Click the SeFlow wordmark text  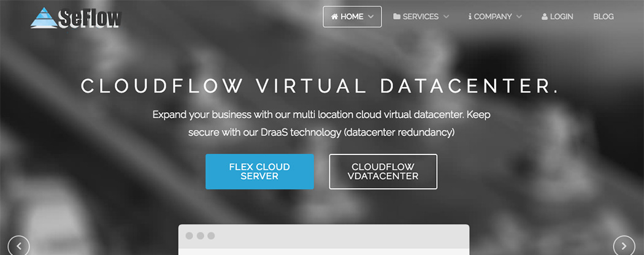(90, 18)
